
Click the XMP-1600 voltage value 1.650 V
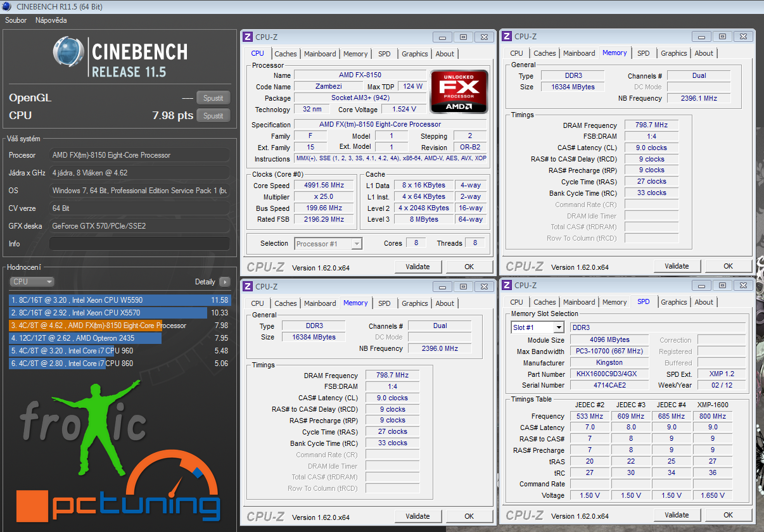click(713, 495)
